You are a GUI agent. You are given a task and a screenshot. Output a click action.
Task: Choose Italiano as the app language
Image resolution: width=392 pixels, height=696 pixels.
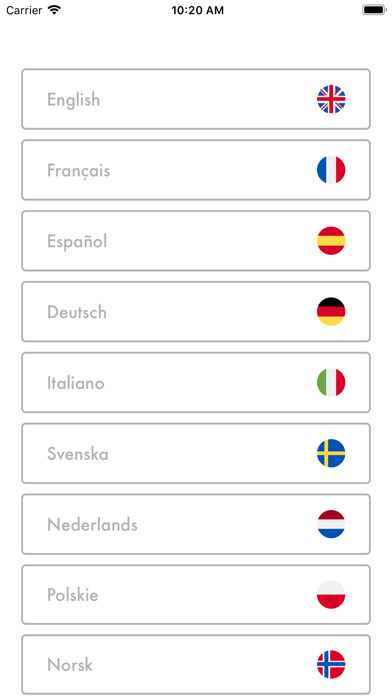(x=196, y=382)
